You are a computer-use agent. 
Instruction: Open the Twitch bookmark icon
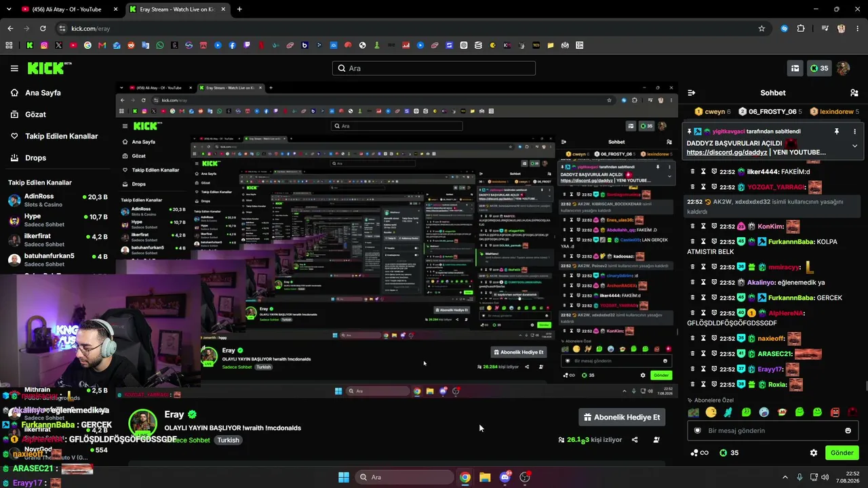tap(247, 45)
